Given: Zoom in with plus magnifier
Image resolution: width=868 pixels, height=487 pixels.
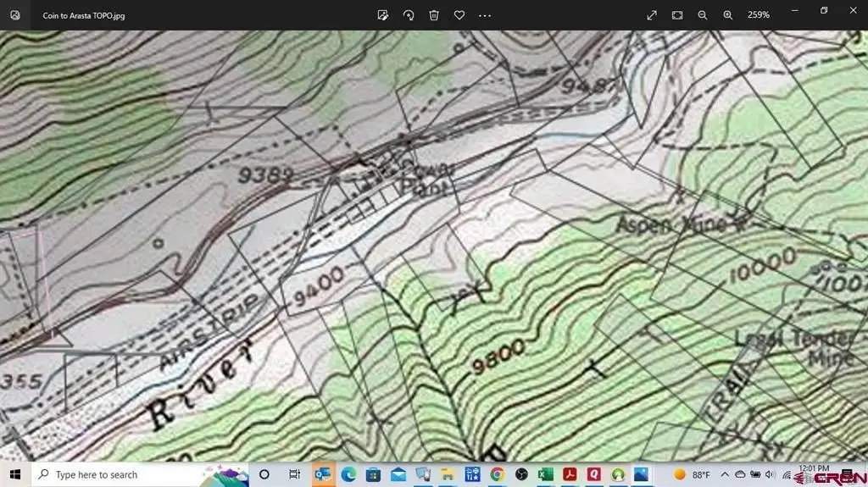Looking at the screenshot, I should click(728, 15).
